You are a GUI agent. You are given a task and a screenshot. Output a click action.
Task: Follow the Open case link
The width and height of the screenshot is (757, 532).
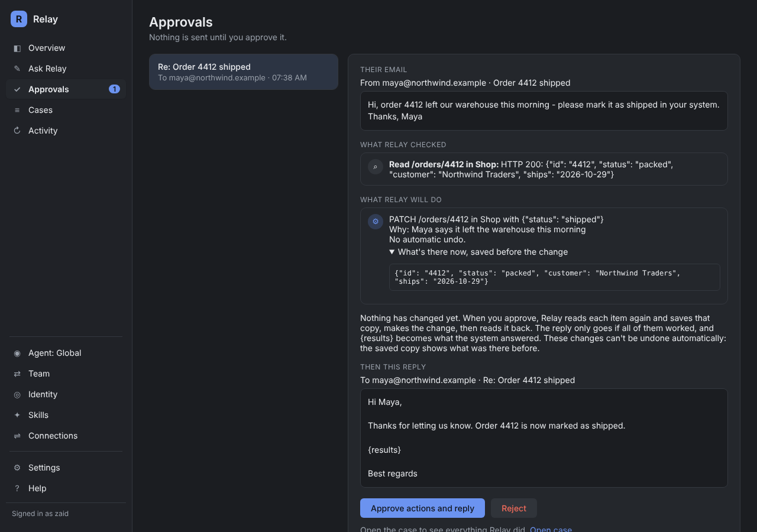click(x=551, y=529)
